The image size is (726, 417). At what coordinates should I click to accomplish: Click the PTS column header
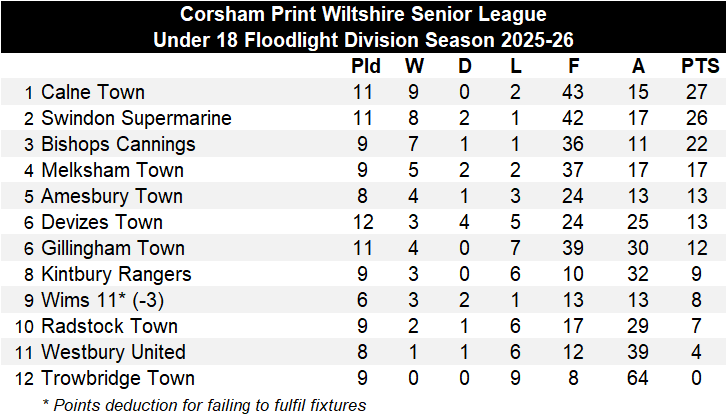(x=697, y=67)
